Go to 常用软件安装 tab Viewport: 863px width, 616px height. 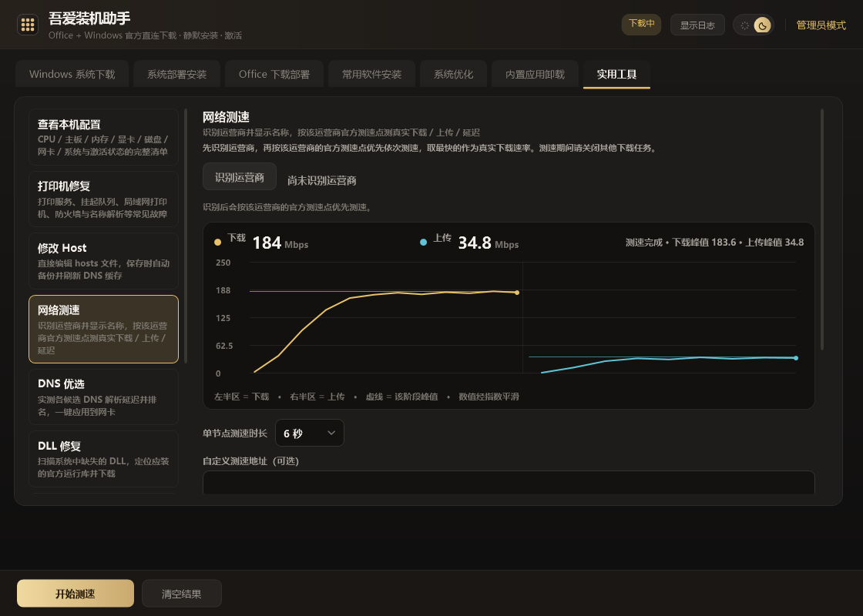371,74
